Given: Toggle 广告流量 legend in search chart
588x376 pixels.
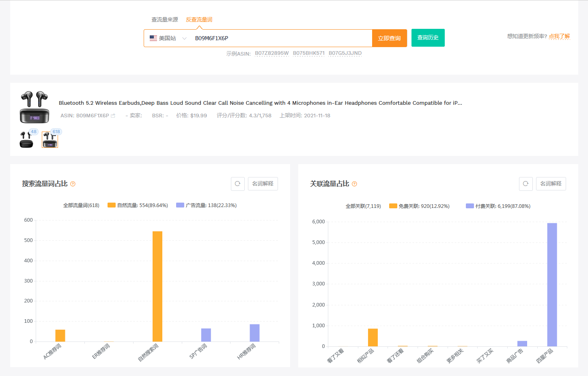Looking at the screenshot, I should point(206,205).
